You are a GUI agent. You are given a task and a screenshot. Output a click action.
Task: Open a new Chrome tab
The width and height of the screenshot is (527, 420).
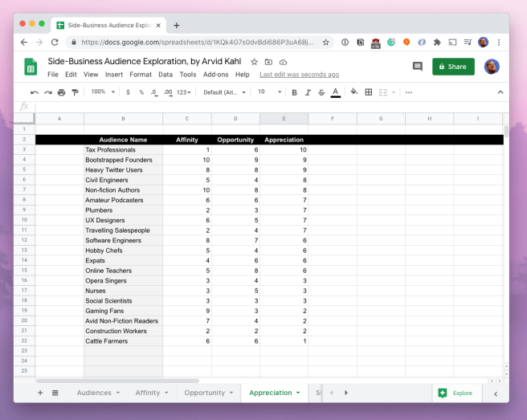tap(177, 26)
